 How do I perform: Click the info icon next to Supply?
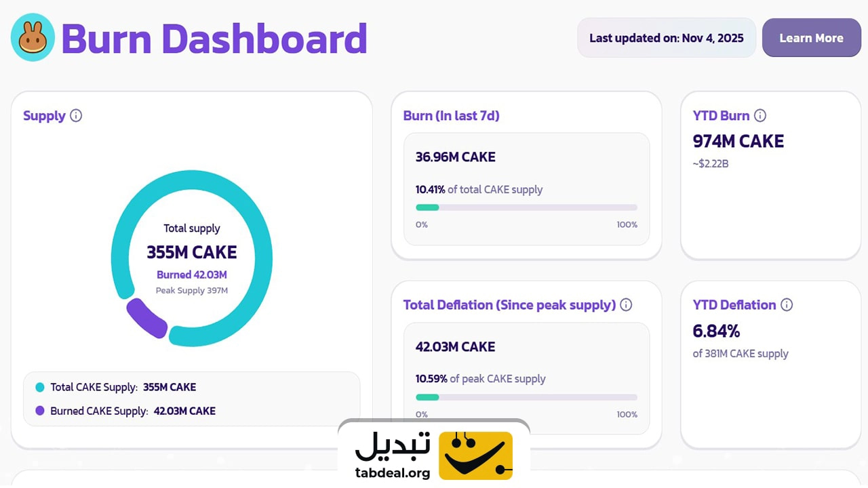tap(76, 115)
